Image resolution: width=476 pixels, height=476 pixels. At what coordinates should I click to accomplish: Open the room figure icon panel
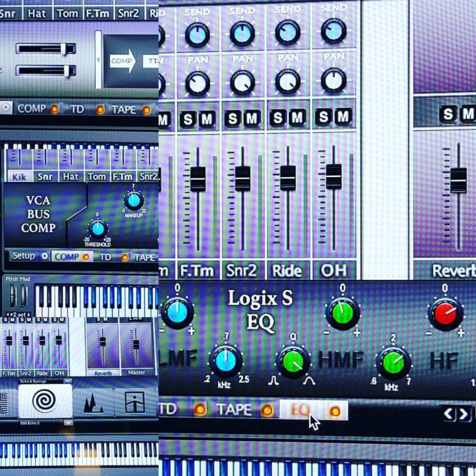[x=135, y=402]
